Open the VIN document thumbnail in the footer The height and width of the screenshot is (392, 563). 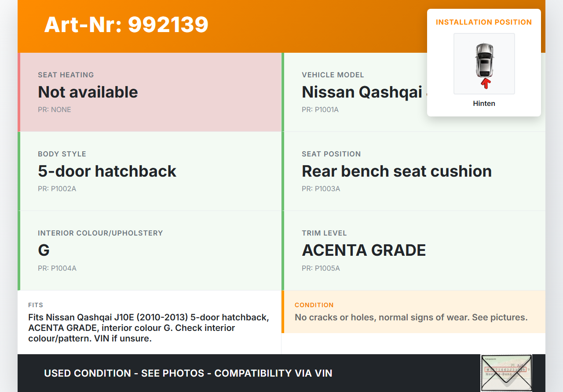point(506,373)
